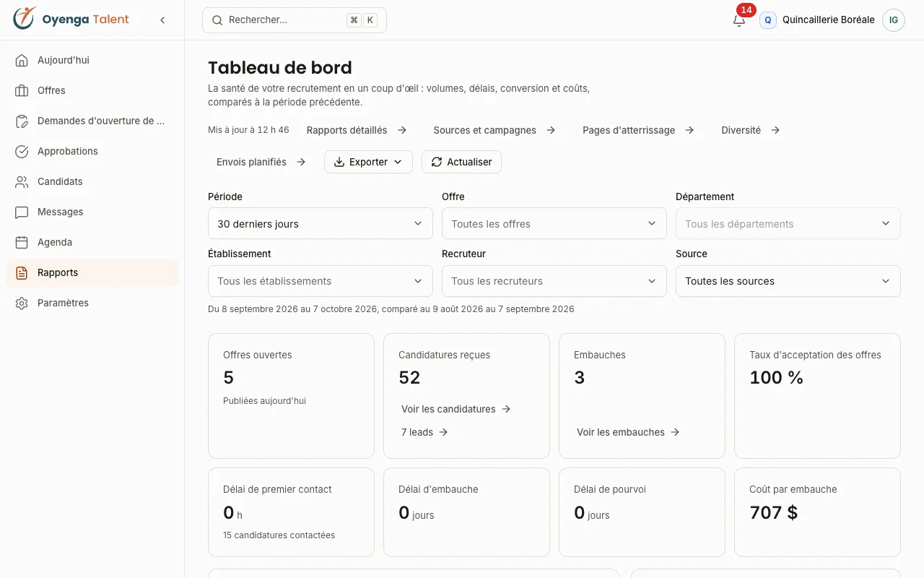Click the Q organization badge
This screenshot has width=924, height=578.
click(x=767, y=20)
